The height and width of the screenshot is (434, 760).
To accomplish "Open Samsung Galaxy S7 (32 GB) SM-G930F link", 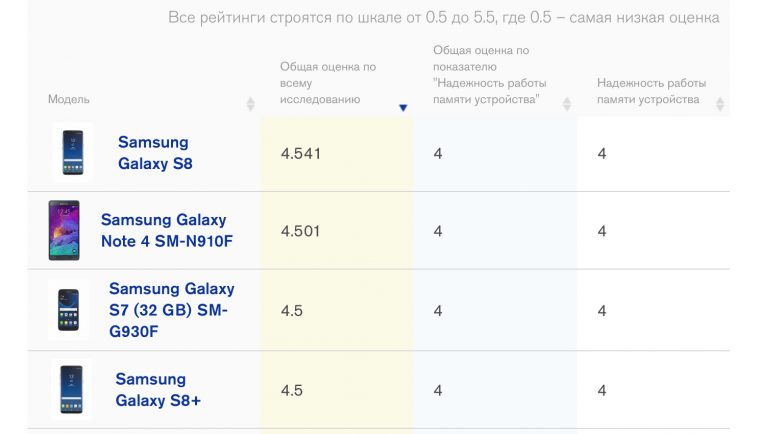I will coord(171,310).
